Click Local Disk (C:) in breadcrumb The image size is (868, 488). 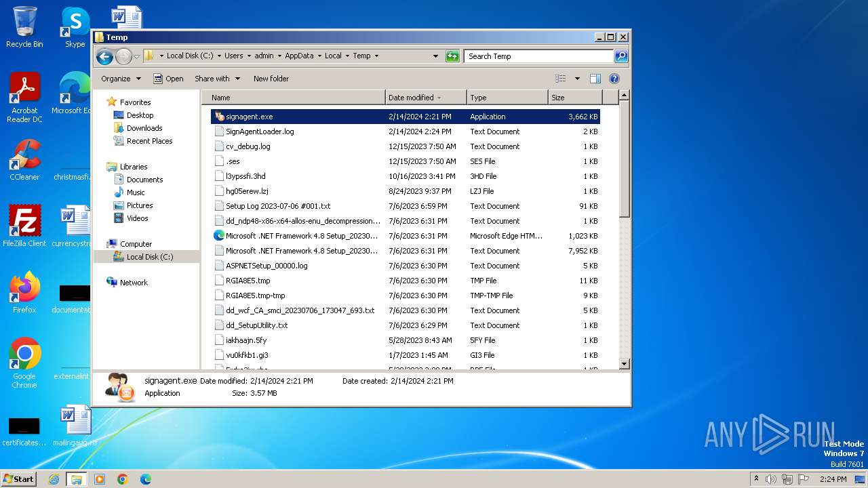point(190,56)
